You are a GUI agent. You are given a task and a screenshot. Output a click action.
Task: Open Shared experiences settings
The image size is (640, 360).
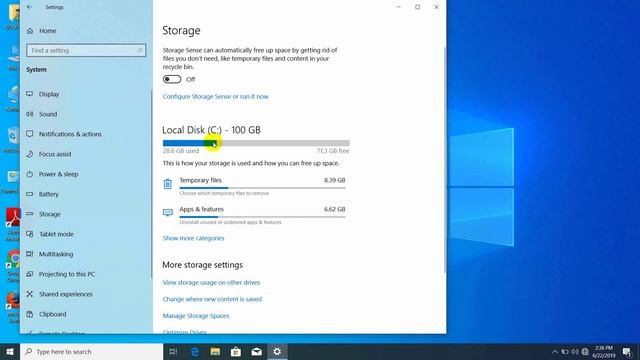coord(66,294)
